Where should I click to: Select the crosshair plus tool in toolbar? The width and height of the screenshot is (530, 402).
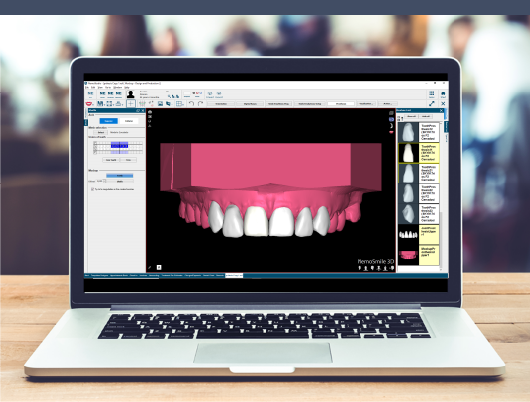[x=131, y=103]
